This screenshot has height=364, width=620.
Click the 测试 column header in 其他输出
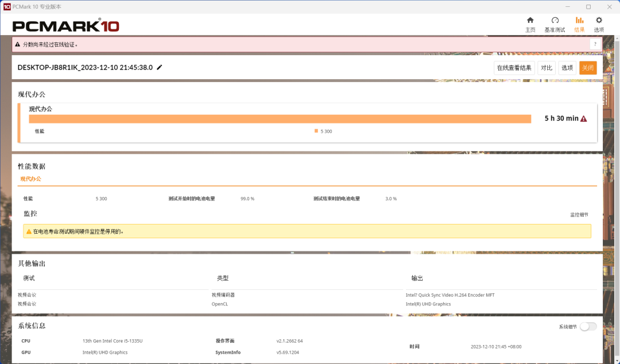(x=29, y=278)
